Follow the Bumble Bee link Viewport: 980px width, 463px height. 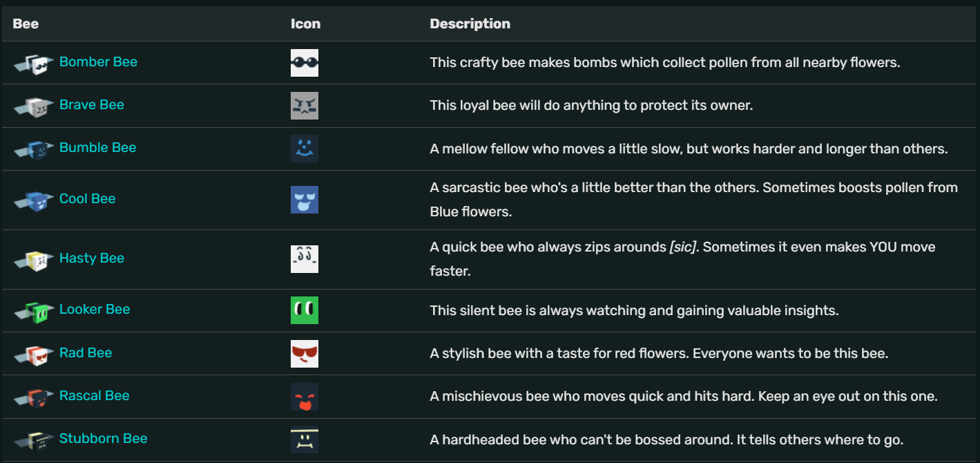coord(97,147)
